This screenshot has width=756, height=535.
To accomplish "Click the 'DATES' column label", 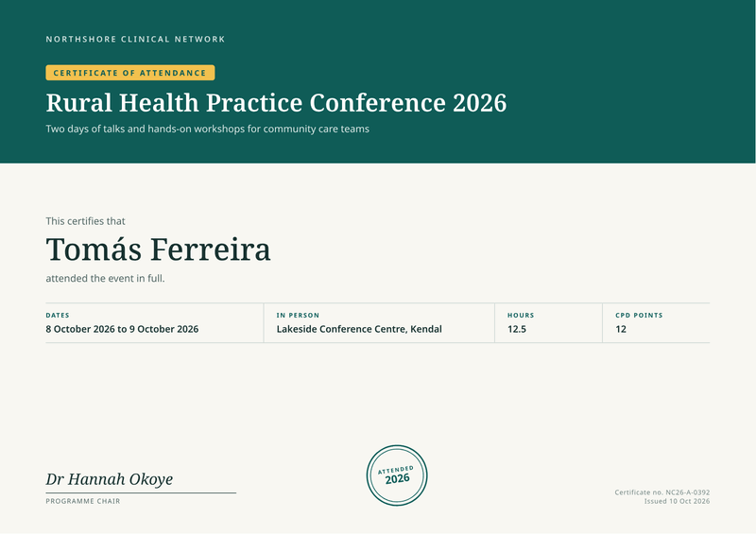I will [x=58, y=315].
